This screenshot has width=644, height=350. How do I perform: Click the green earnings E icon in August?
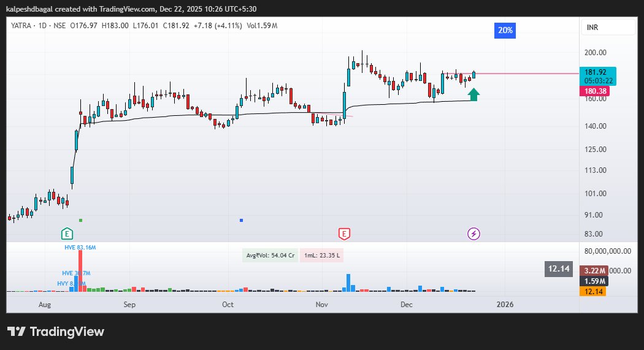(x=67, y=234)
